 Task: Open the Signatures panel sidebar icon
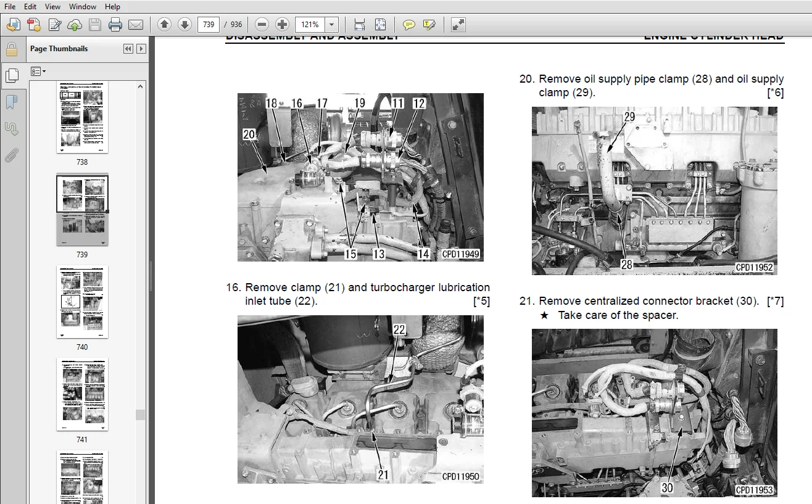(12, 128)
